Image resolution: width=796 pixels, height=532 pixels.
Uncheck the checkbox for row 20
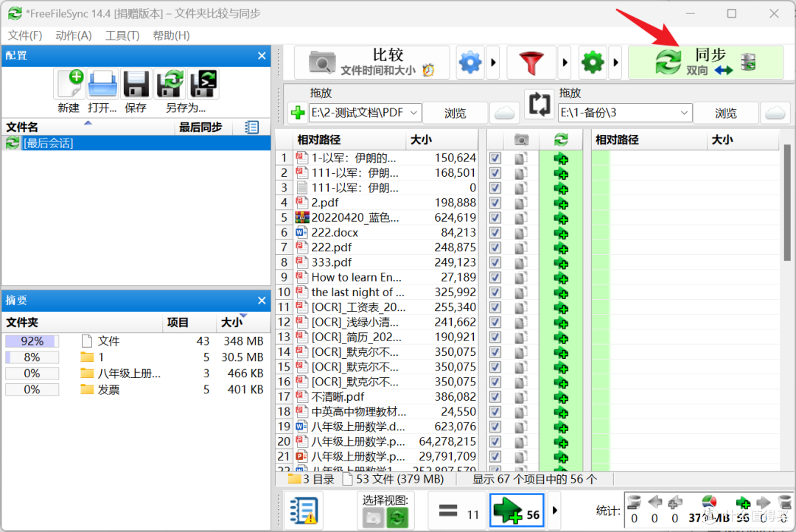coord(495,441)
